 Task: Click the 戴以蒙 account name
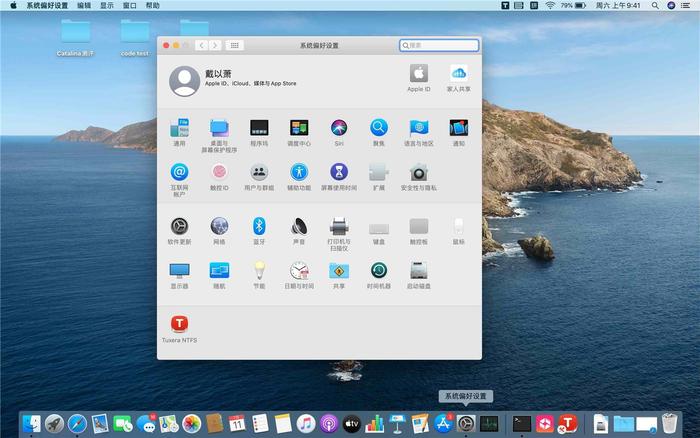tap(218, 74)
